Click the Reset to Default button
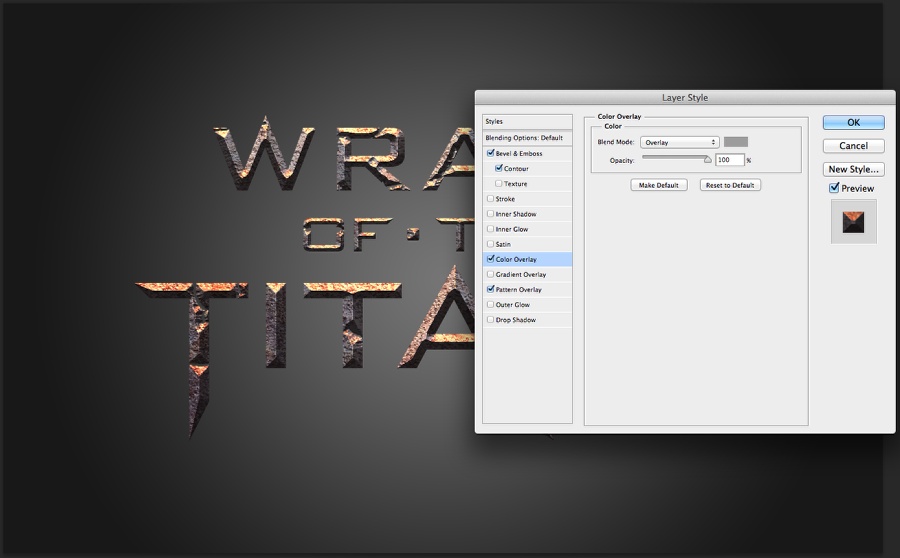Viewport: 900px width, 558px height. tap(730, 185)
